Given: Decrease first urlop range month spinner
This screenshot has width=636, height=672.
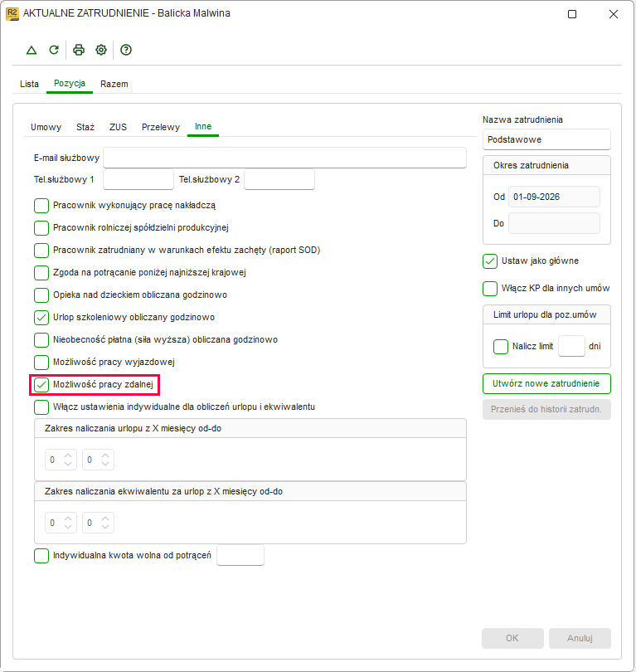Looking at the screenshot, I should [x=68, y=464].
